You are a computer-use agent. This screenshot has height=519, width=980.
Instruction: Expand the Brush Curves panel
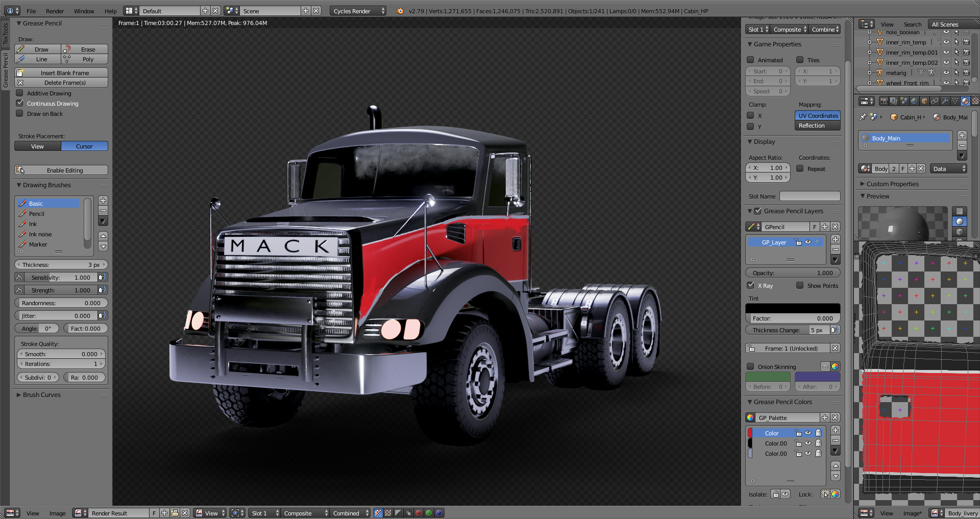click(x=19, y=394)
